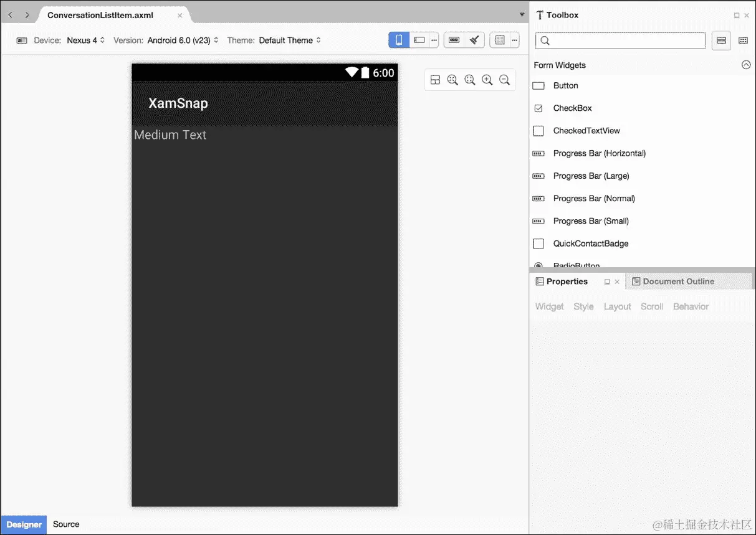Screen dimensions: 756x535
Task: Select the RadioButton widget in Toolbox
Action: click(576, 265)
